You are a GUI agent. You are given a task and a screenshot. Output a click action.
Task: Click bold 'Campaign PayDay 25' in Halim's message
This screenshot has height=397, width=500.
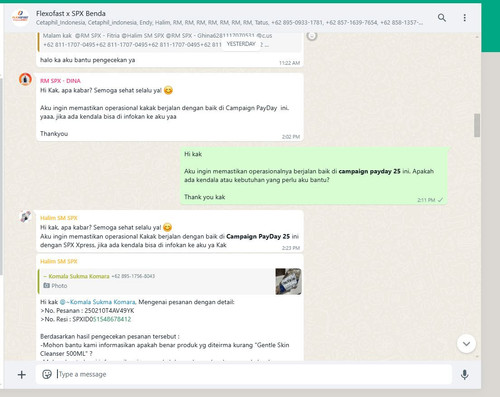tap(258, 236)
